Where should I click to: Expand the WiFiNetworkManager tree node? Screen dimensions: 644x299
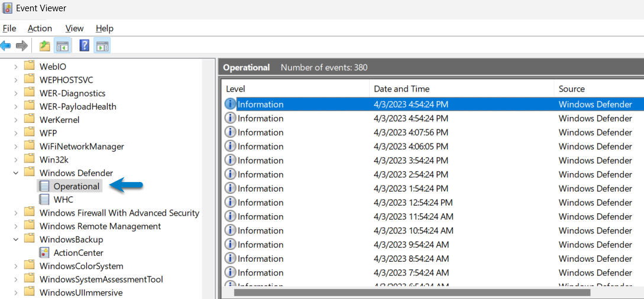coord(16,147)
